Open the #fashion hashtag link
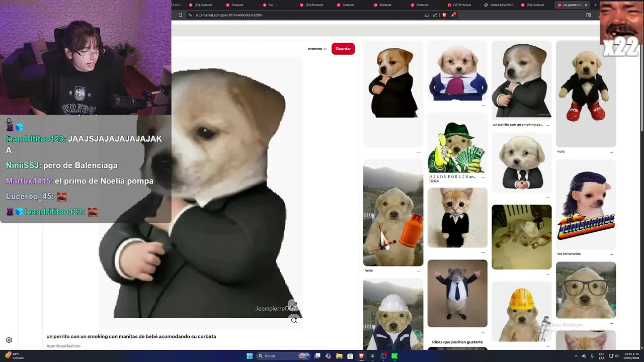This screenshot has width=644, height=362. pyautogui.click(x=72, y=346)
